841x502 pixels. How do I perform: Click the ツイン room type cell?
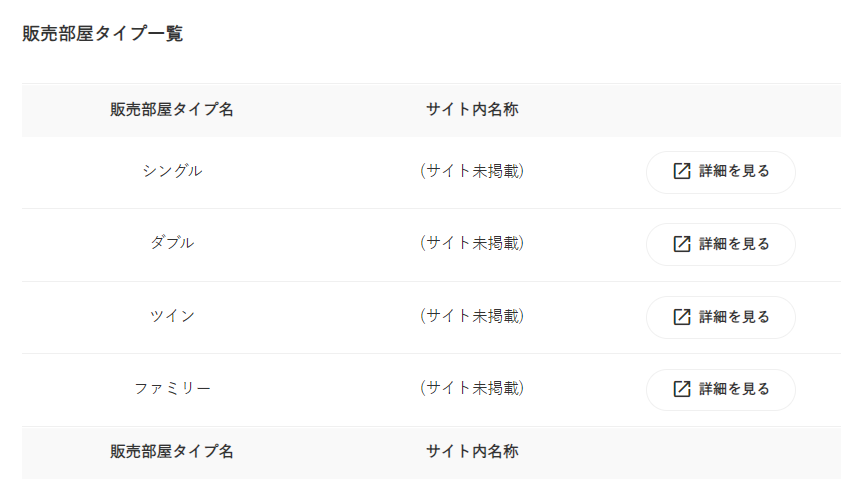pos(172,316)
